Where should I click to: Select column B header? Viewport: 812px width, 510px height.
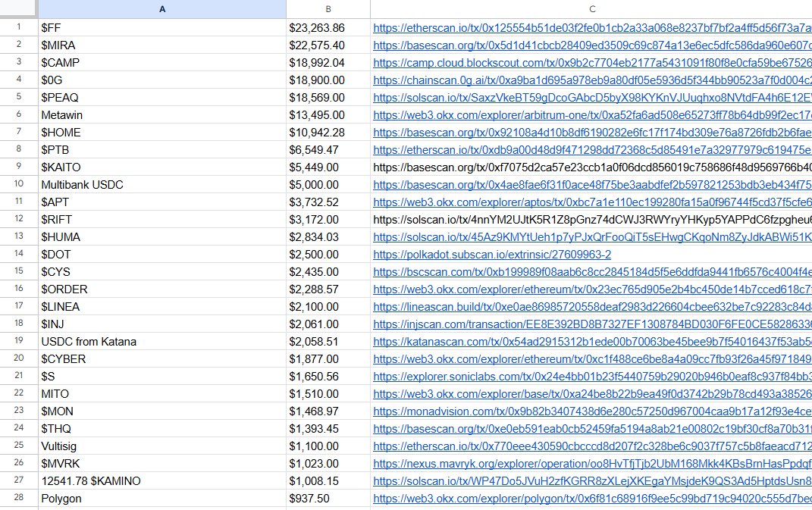328,9
